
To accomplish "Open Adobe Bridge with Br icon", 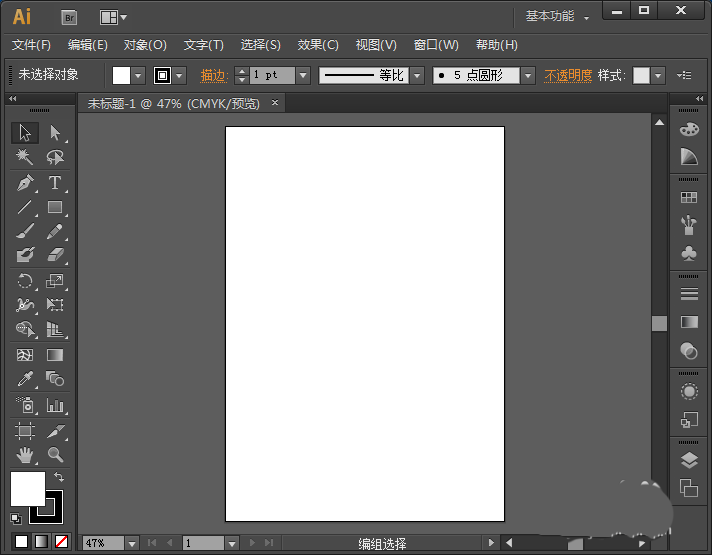I will coord(69,18).
